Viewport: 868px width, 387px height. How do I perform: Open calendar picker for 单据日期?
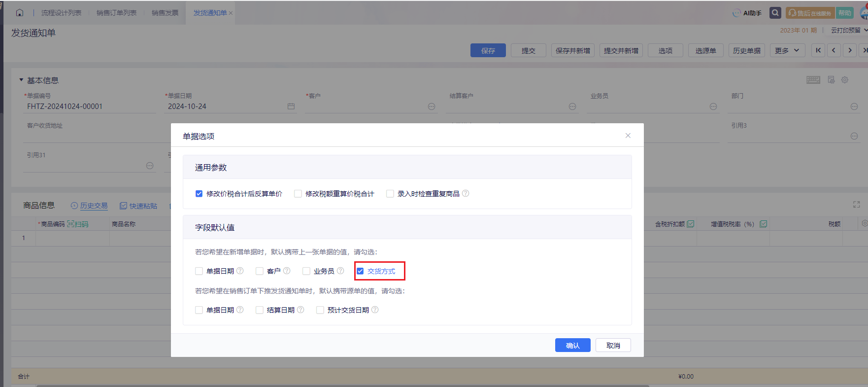(291, 106)
